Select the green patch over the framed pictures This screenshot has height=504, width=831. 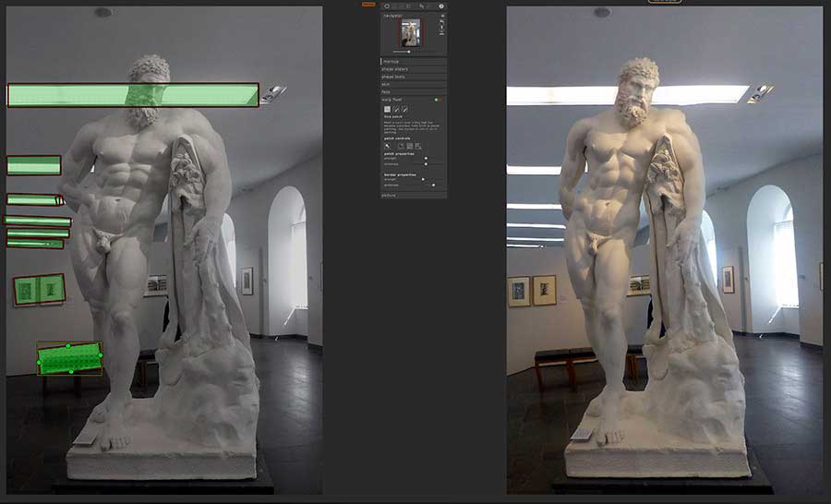tap(39, 289)
